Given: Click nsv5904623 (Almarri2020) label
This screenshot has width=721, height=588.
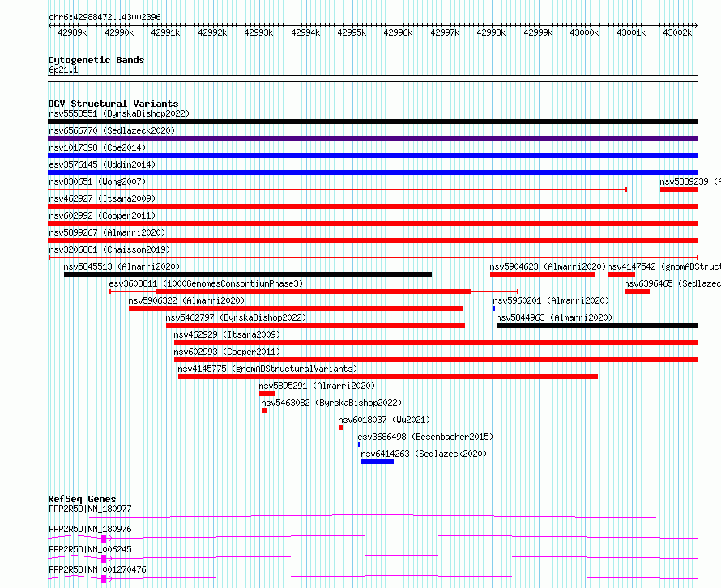Looking at the screenshot, I should coord(548,266).
